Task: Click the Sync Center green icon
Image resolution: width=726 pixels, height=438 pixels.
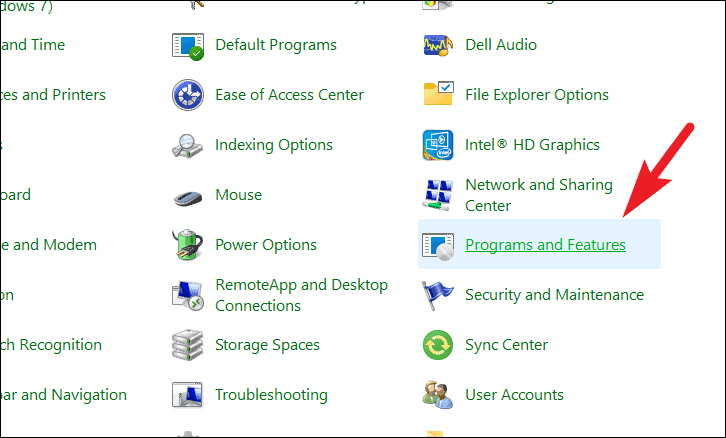Action: point(438,345)
